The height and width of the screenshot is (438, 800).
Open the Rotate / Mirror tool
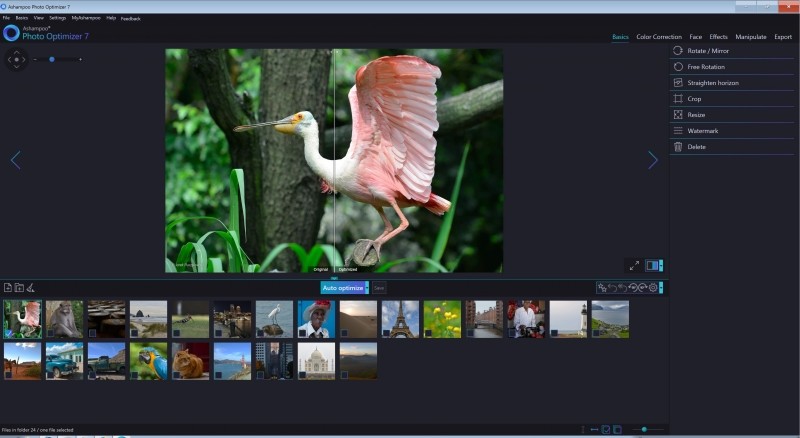pyautogui.click(x=732, y=51)
